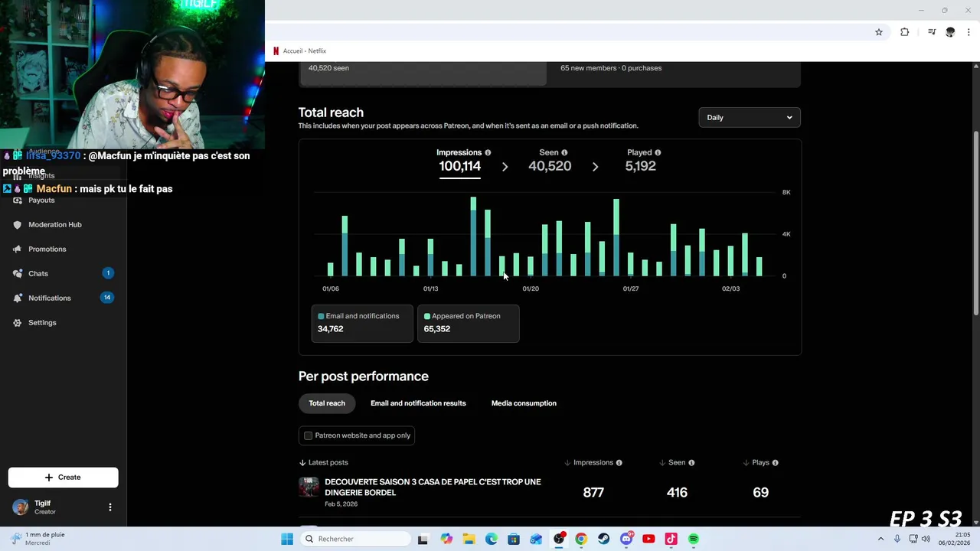Screen dimensions: 980x551
Task: Open the Chrome profile avatar icon
Action: (x=950, y=32)
